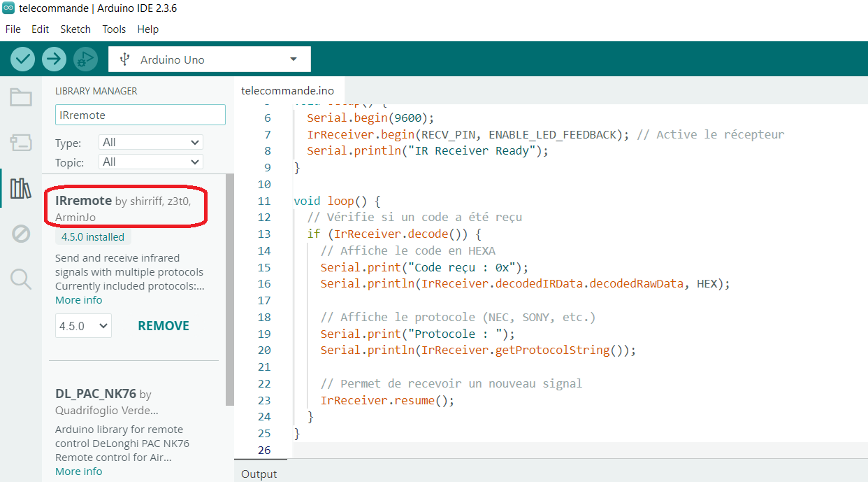
Task: Open More info link for IRremote
Action: (x=79, y=300)
